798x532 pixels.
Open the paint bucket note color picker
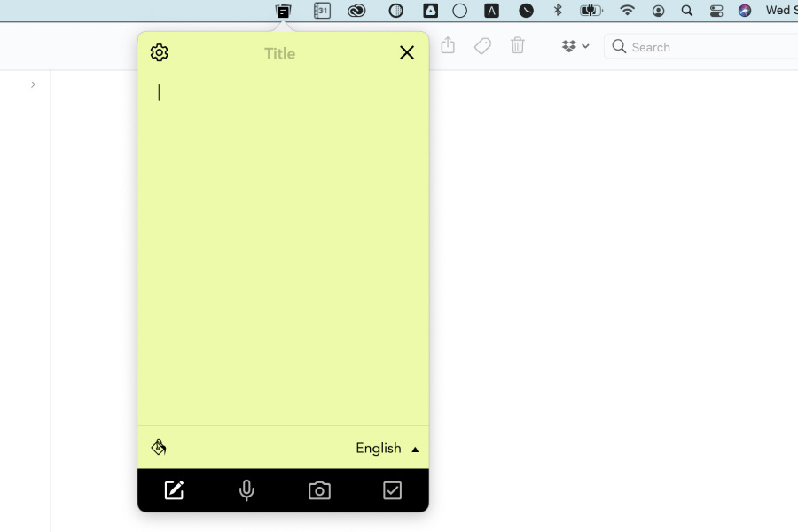pos(159,447)
